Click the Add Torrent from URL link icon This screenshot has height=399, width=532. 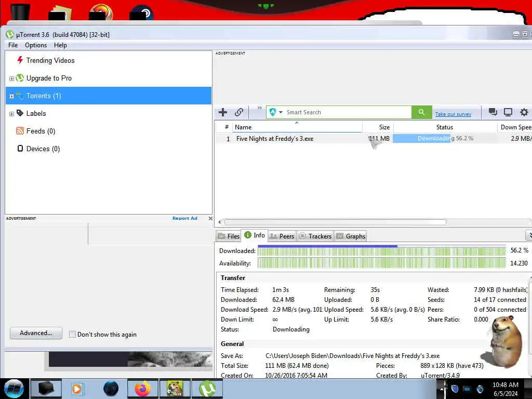(239, 112)
